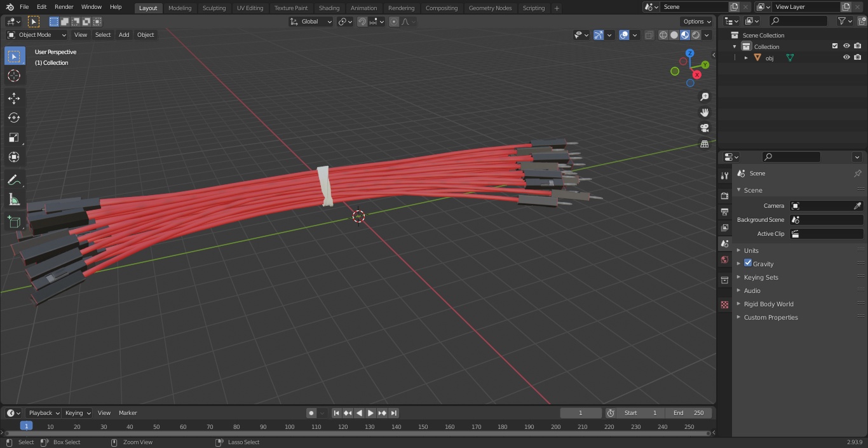This screenshot has width=868, height=448.
Task: Open the File menu
Action: (24, 7)
